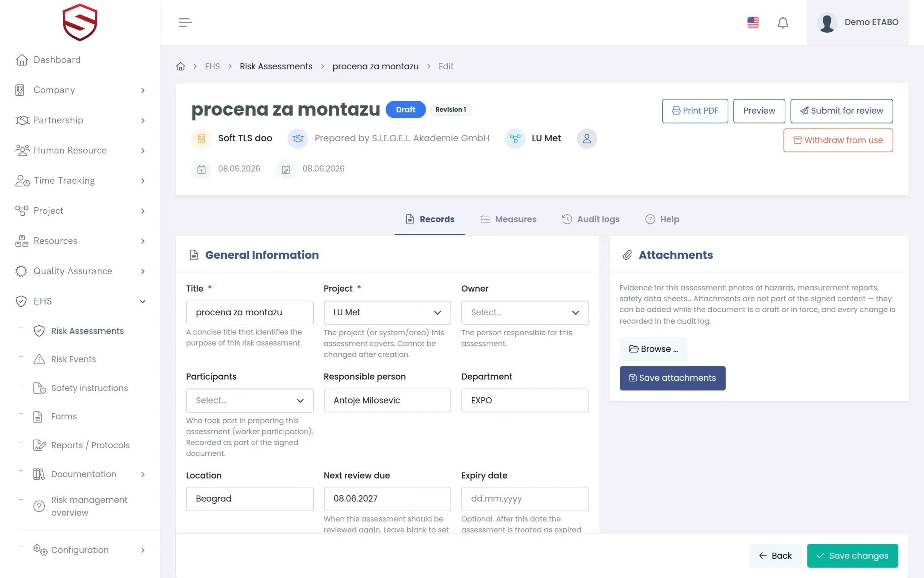Open the notifications bell
The width and height of the screenshot is (924, 578).
tap(783, 22)
